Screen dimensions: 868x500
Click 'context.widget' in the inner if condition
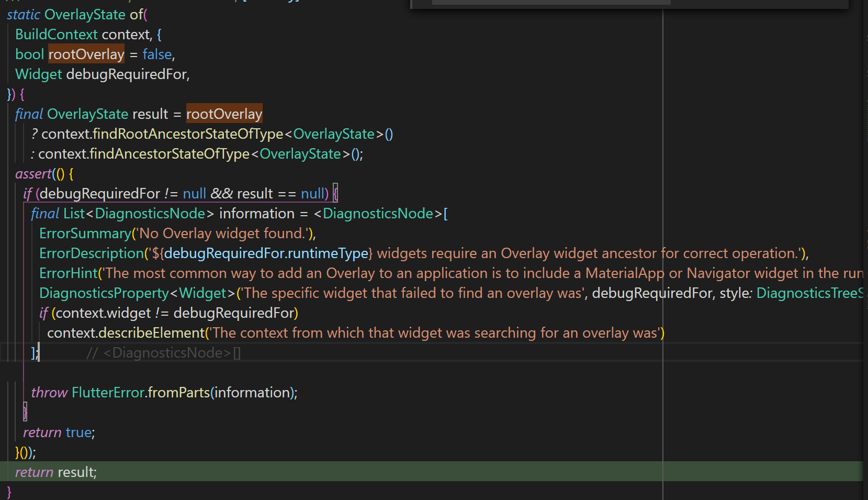click(104, 313)
